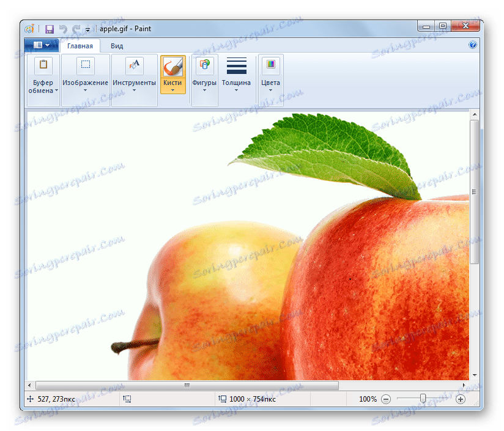Expand the Фигуры shapes dropdown
Image resolution: width=504 pixels, height=431 pixels.
[204, 90]
